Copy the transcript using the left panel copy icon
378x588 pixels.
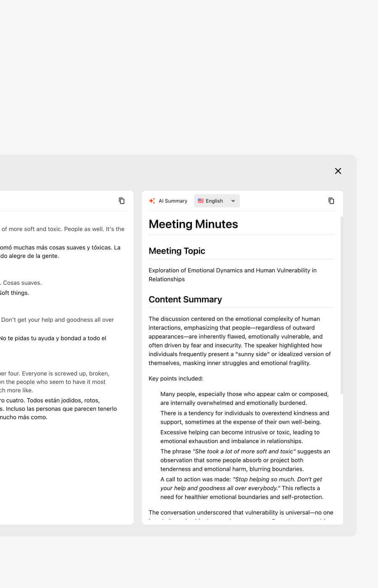122,201
